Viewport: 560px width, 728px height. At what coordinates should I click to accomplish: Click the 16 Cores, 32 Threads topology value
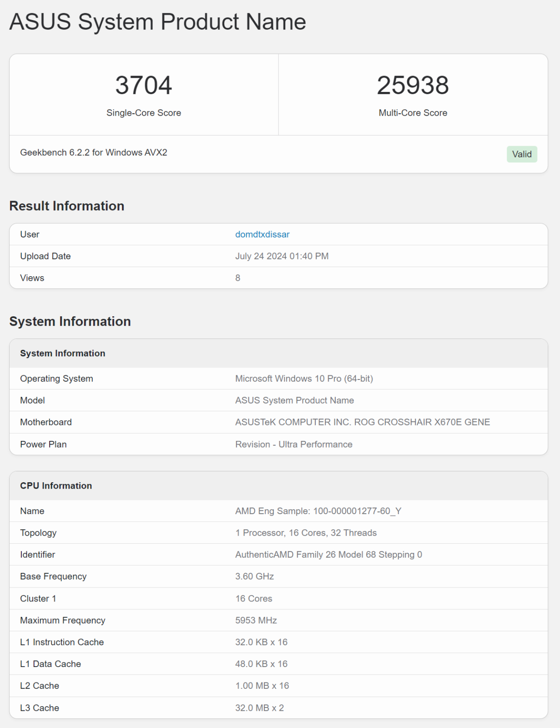pyautogui.click(x=306, y=533)
